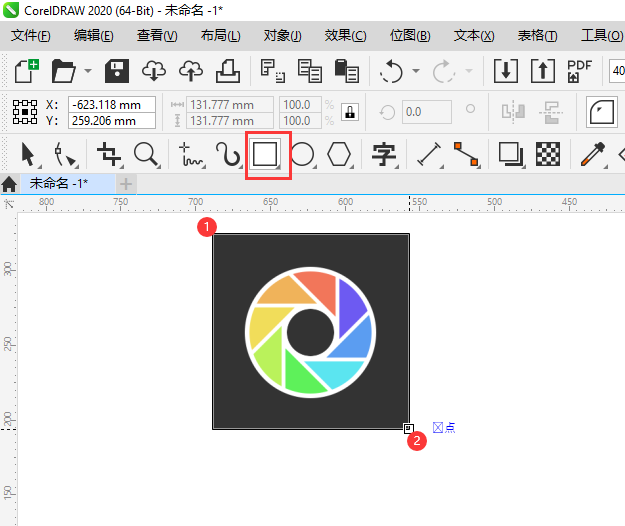Select the Text tool

[x=384, y=154]
